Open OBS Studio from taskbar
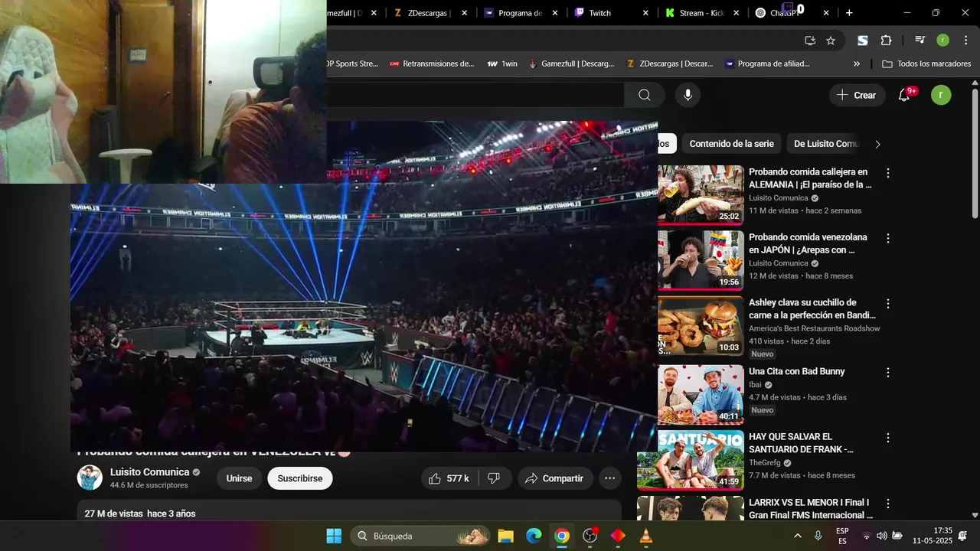 [x=590, y=536]
